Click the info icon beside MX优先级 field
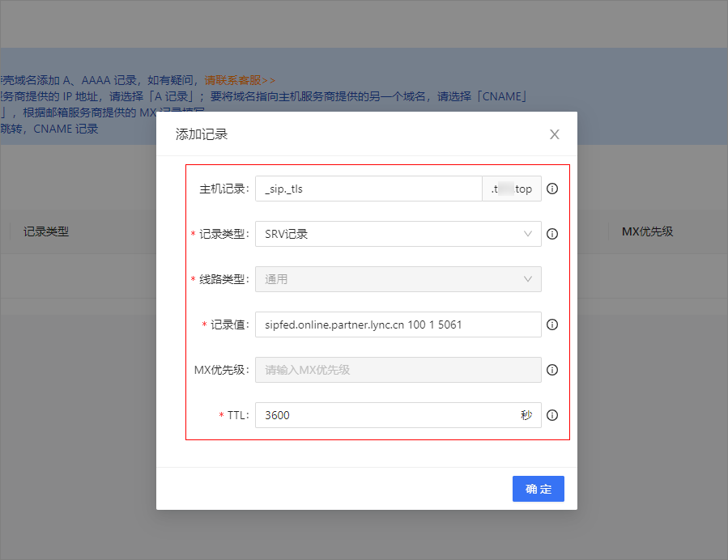 (x=552, y=370)
